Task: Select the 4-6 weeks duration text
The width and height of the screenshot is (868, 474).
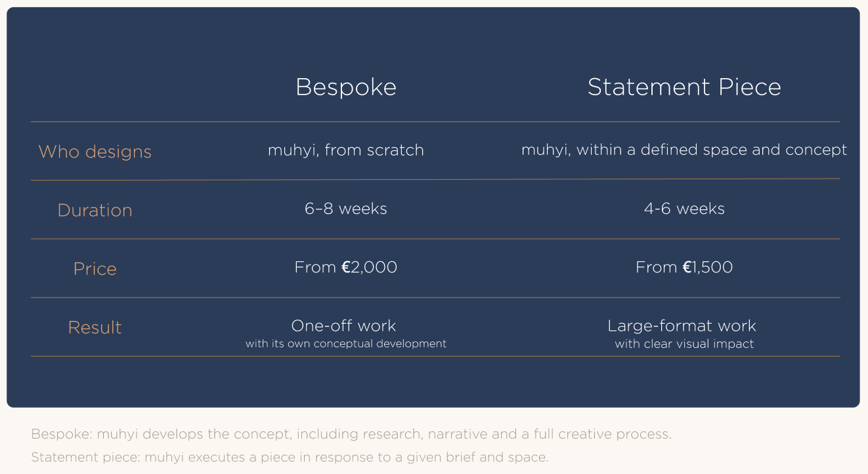Action: (684, 209)
